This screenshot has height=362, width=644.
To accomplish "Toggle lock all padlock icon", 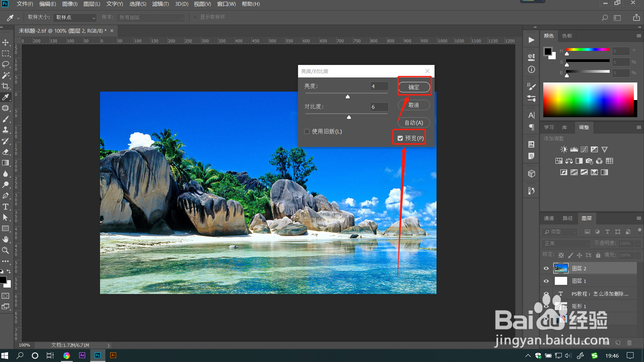I will (598, 255).
